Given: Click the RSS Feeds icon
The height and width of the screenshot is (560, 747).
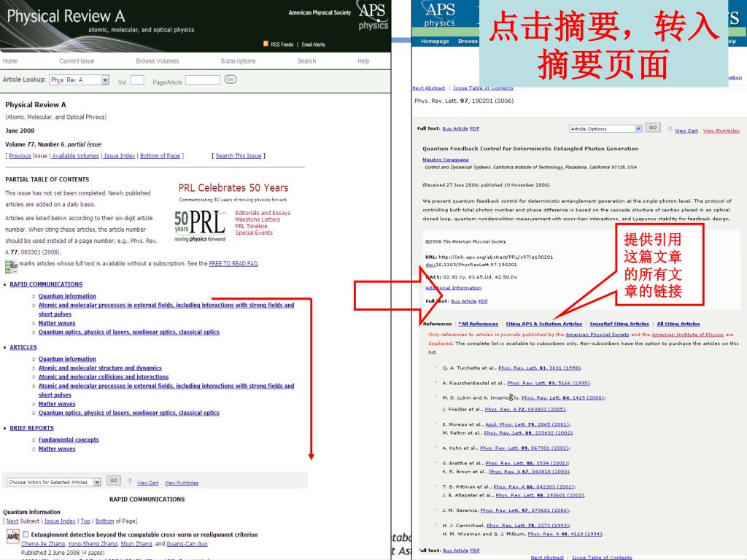Looking at the screenshot, I should pyautogui.click(x=266, y=44).
